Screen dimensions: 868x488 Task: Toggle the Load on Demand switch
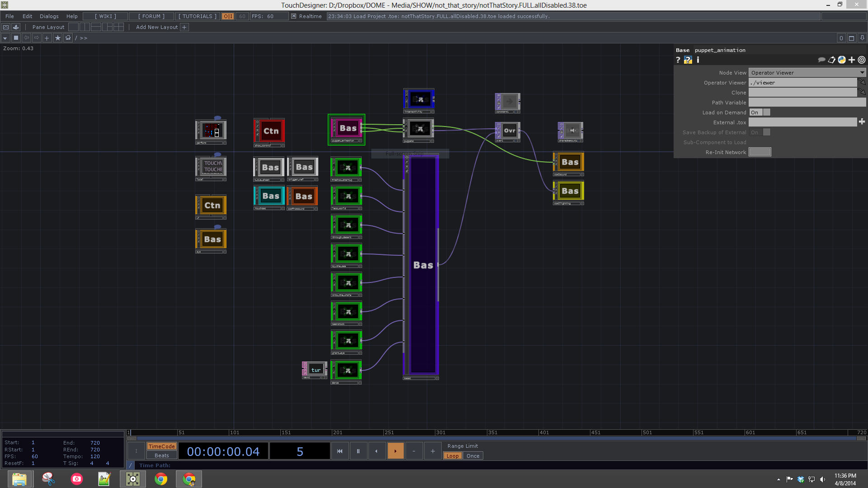tap(759, 113)
